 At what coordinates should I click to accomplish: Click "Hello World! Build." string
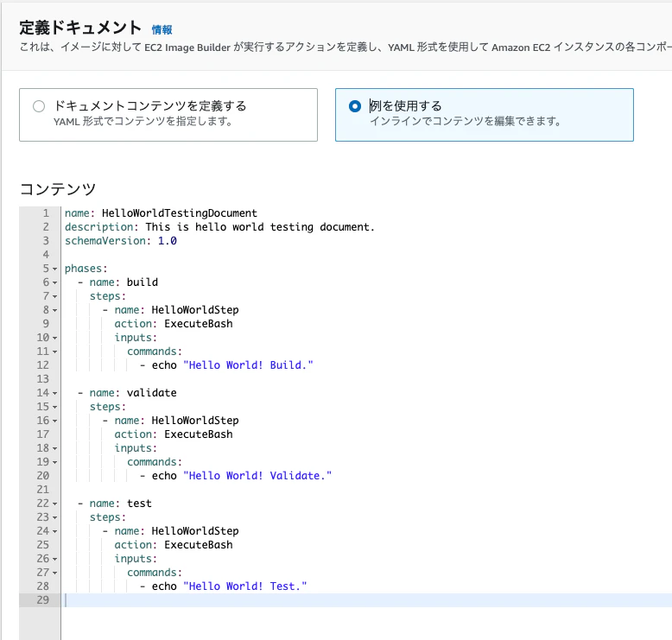(x=248, y=365)
